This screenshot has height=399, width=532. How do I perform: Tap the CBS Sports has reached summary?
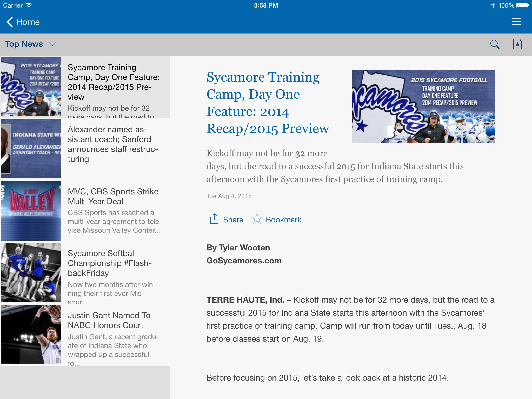[x=115, y=222]
